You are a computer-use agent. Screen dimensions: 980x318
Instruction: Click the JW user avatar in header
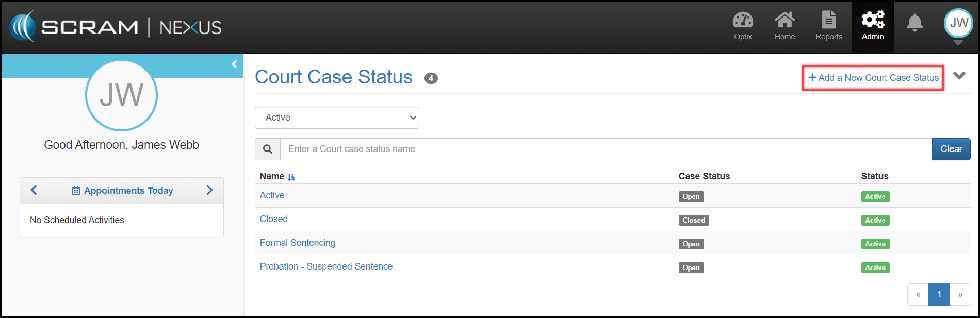(958, 23)
